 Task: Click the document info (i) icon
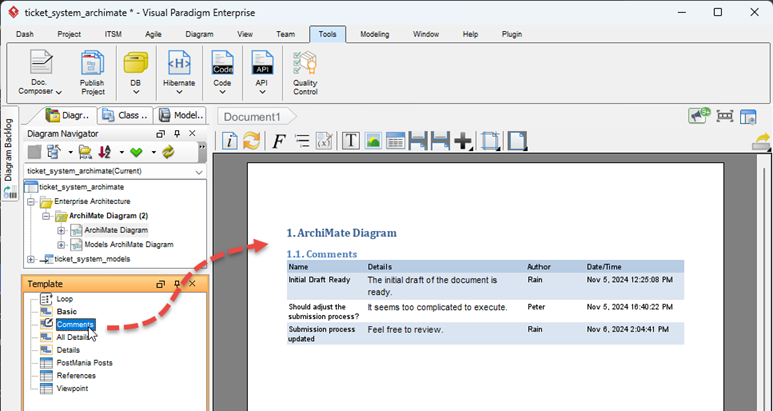(x=230, y=141)
